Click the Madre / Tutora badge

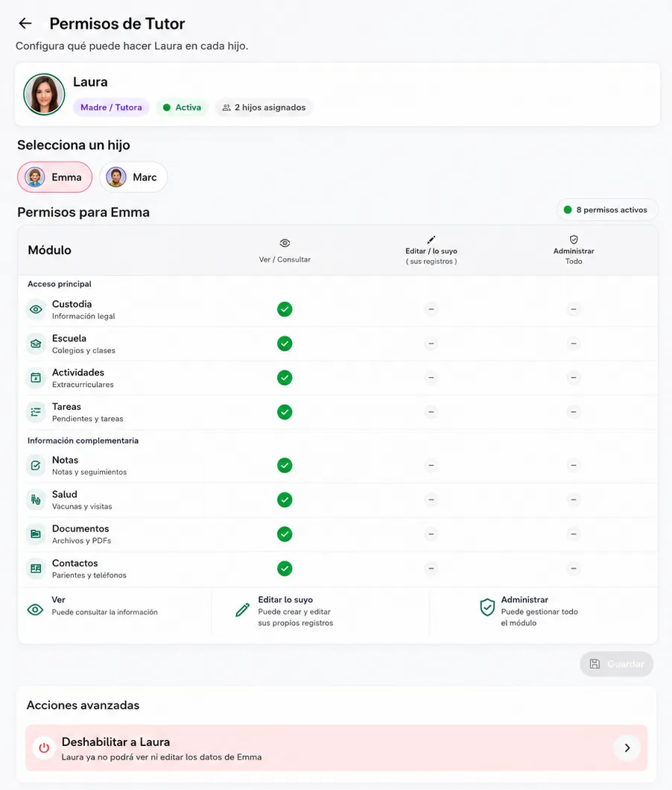click(x=111, y=107)
